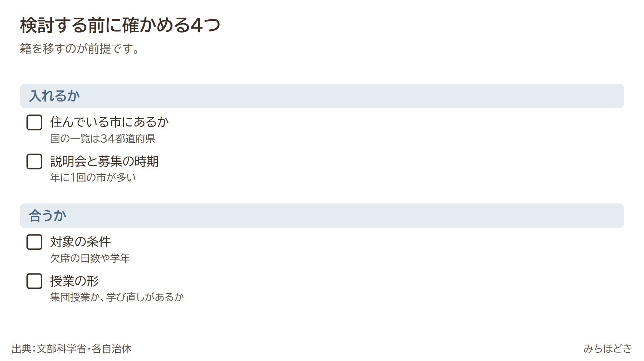
Task: Open the source credit 出典:文部科学省・各自治体
Action: pos(72,348)
